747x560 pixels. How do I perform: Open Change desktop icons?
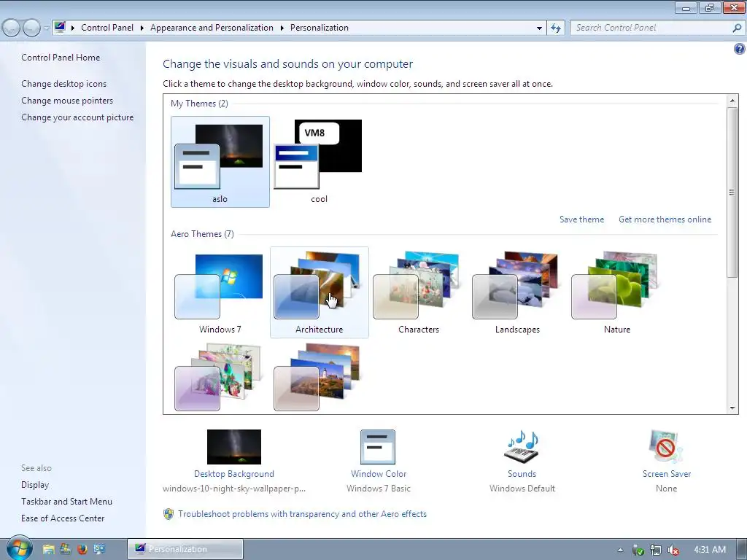(x=64, y=84)
